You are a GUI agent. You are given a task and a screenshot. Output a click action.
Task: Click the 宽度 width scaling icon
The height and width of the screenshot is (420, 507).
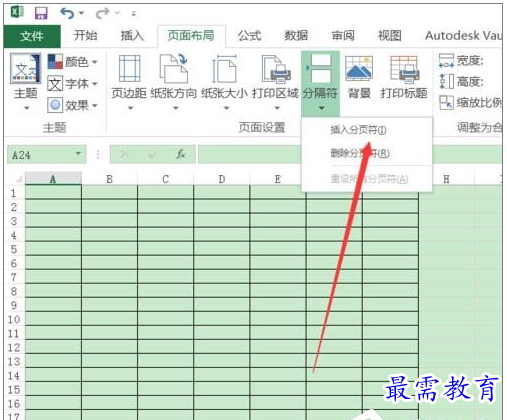(446, 61)
